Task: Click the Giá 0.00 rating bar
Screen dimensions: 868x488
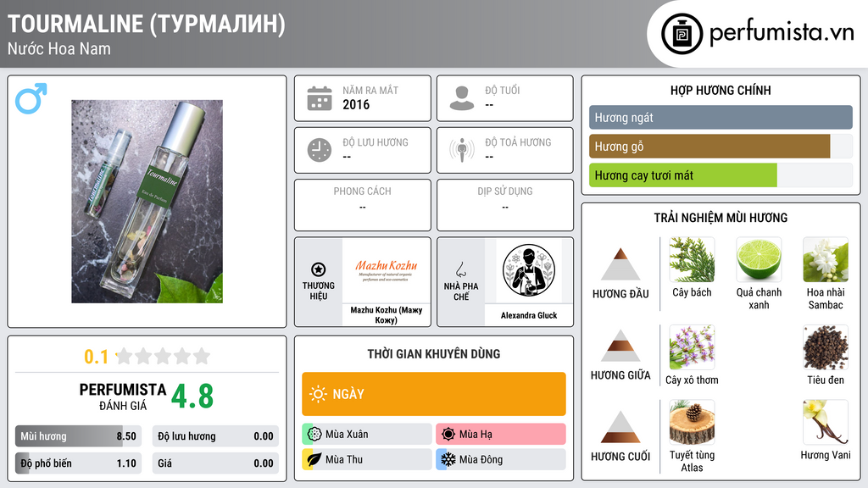Action: click(x=215, y=463)
